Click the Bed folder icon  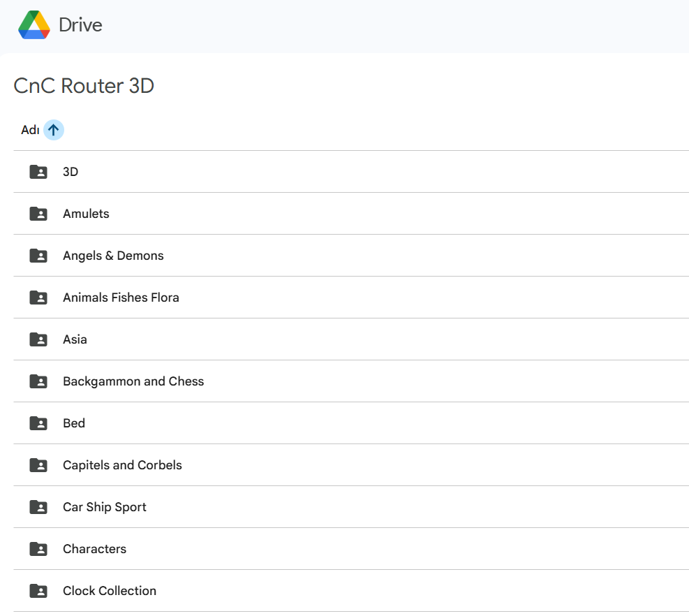coord(38,423)
